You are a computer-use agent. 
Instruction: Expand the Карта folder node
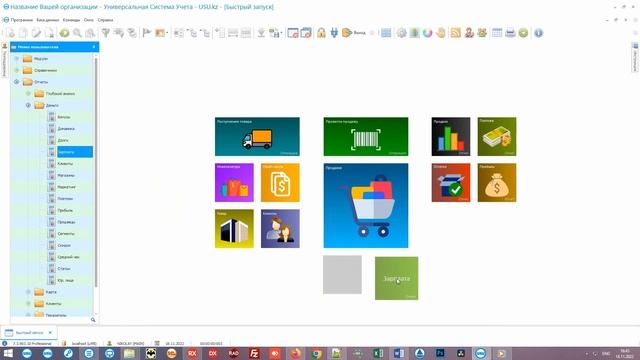click(x=28, y=292)
